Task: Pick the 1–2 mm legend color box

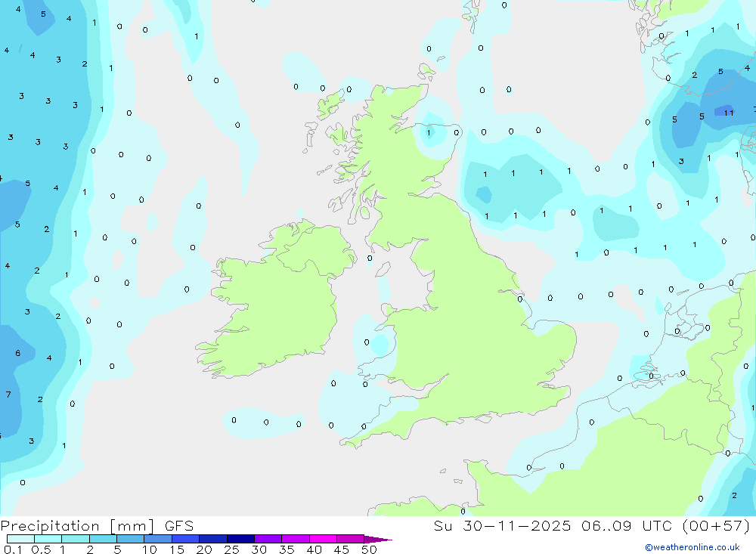Action: coord(75,539)
